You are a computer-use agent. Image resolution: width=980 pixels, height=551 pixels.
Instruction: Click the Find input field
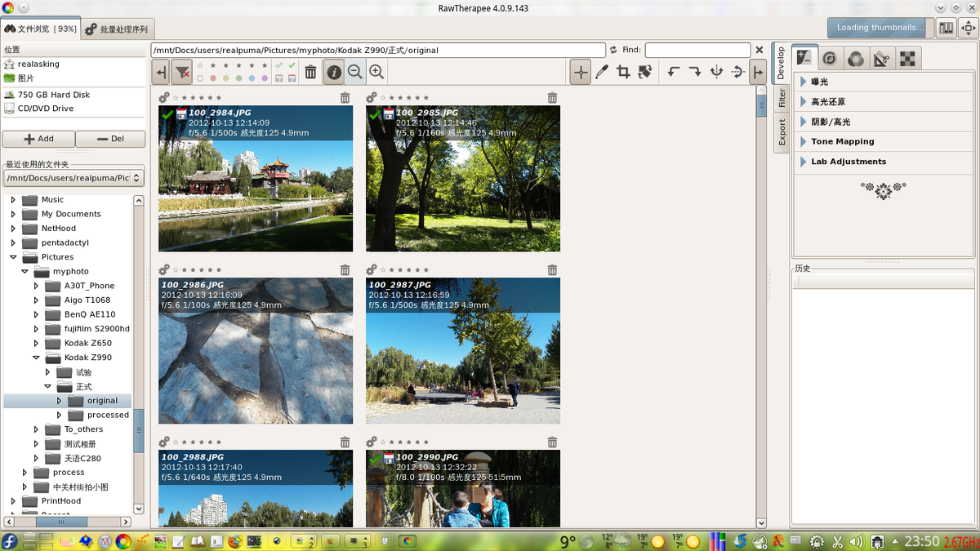(x=697, y=50)
